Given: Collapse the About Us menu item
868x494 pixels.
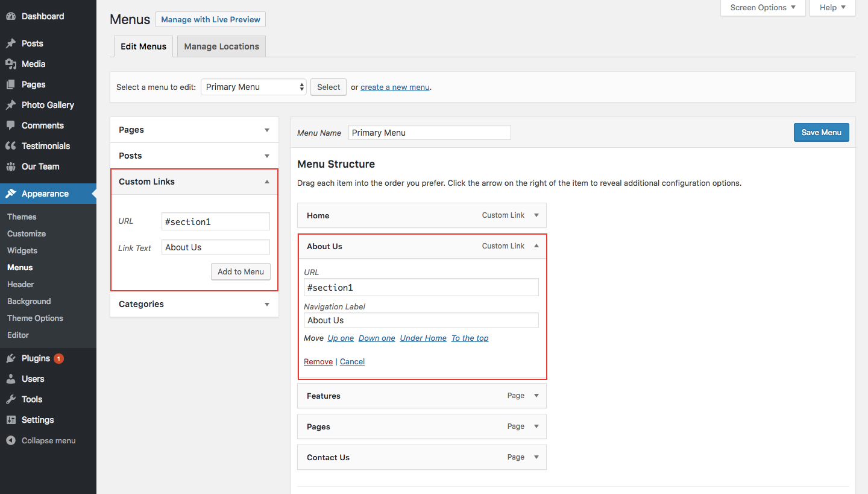Looking at the screenshot, I should tap(536, 246).
